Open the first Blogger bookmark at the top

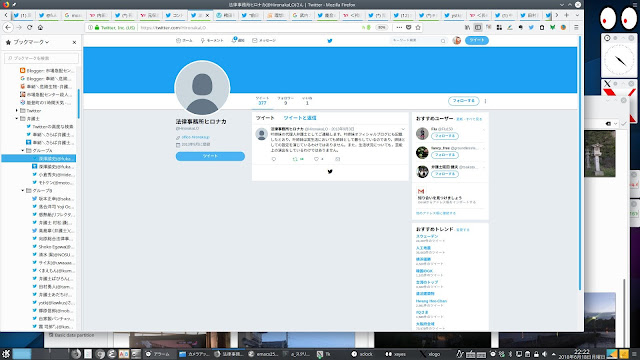pos(47,71)
